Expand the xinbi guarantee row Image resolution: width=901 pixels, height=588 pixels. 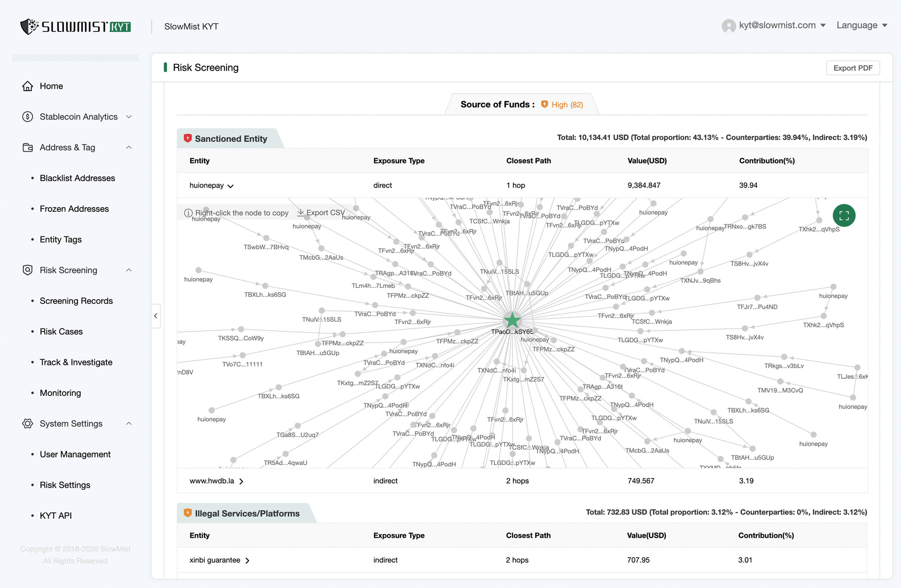(247, 561)
